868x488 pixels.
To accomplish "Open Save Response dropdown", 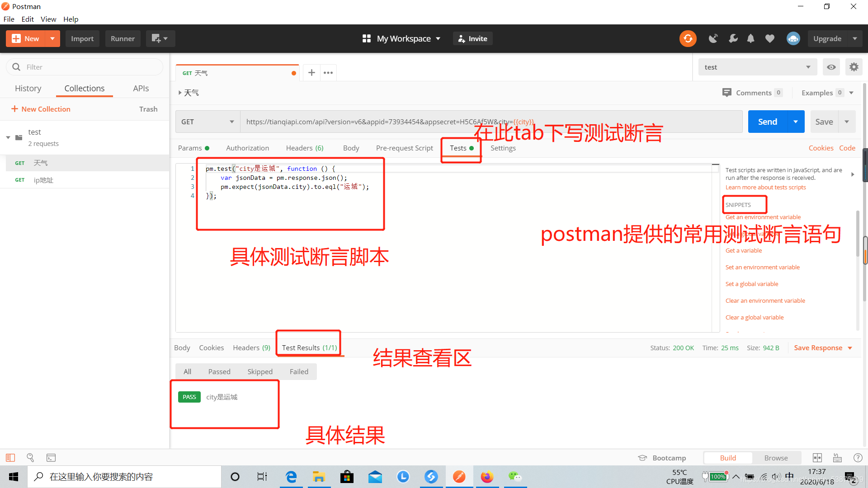I will 823,347.
